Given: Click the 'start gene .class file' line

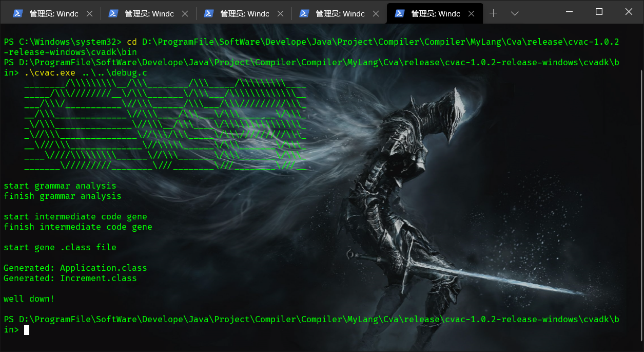Looking at the screenshot, I should (60, 248).
